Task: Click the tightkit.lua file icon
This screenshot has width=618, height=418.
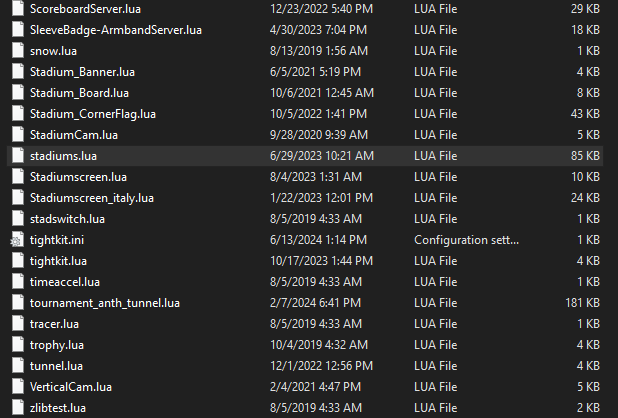Action: click(x=18, y=261)
